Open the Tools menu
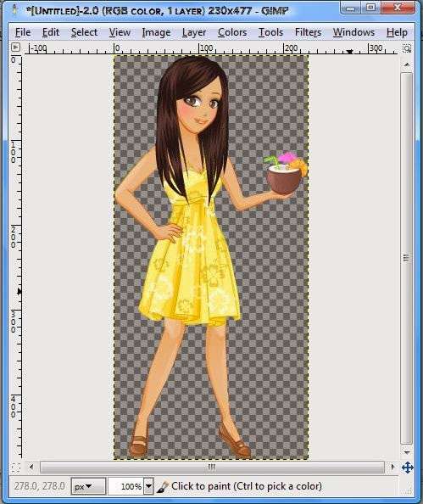 point(270,32)
